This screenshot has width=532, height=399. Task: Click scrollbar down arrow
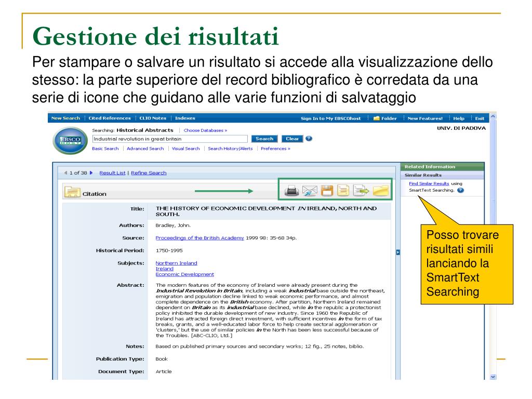click(x=493, y=377)
